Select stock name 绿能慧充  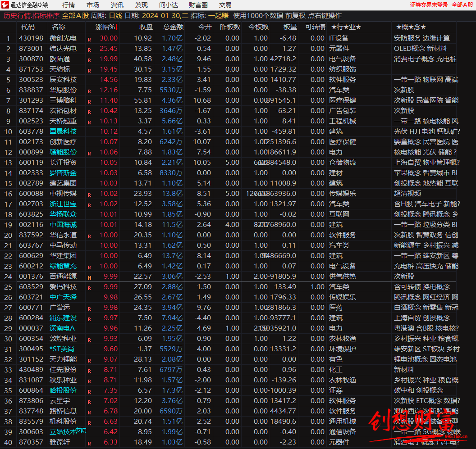[63, 266]
